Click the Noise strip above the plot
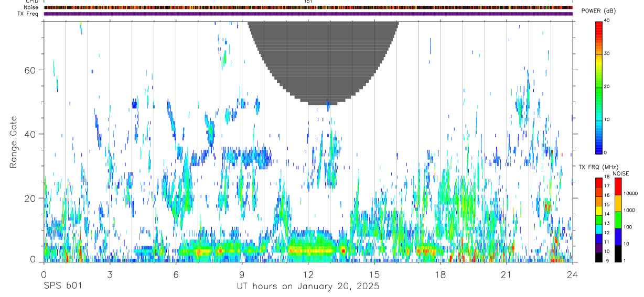 pyautogui.click(x=308, y=7)
